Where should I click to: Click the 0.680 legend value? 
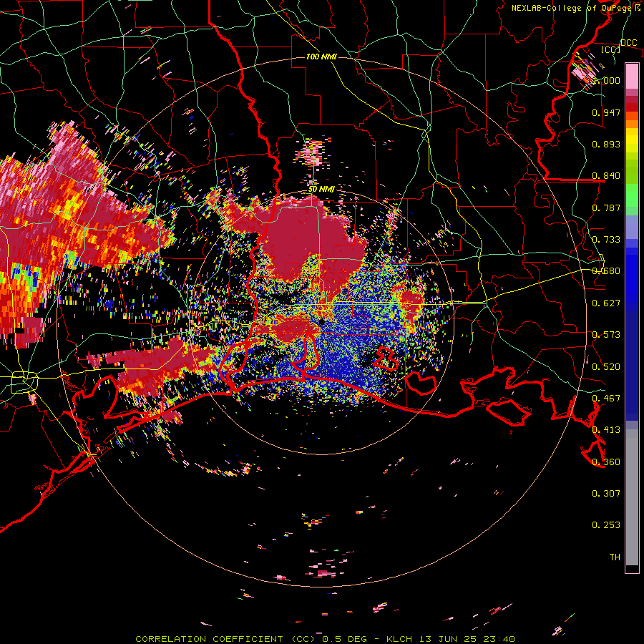tap(606, 271)
